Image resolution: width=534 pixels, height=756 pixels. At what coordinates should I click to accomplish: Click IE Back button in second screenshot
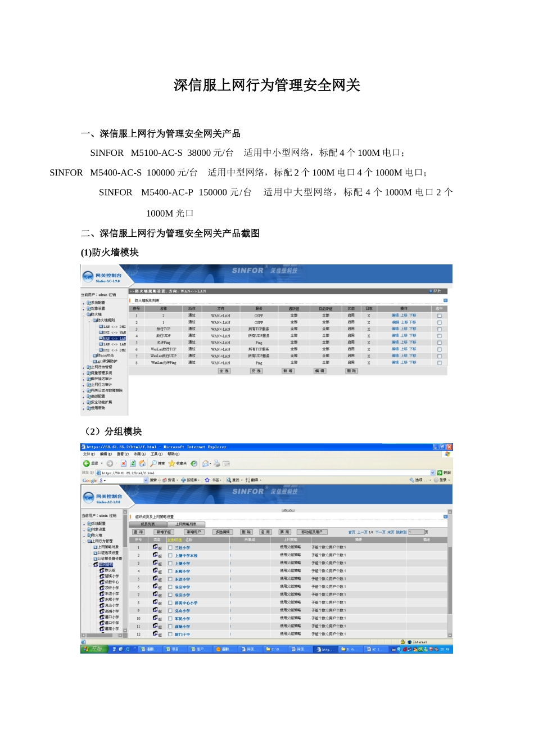click(x=90, y=463)
